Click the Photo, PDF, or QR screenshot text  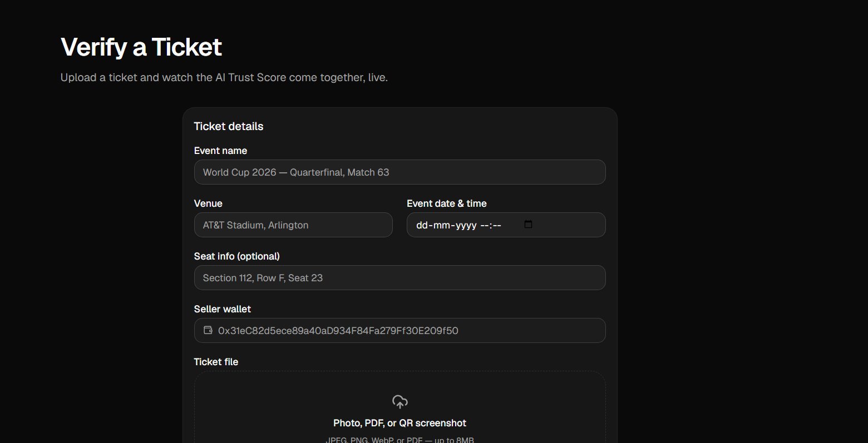click(x=400, y=423)
